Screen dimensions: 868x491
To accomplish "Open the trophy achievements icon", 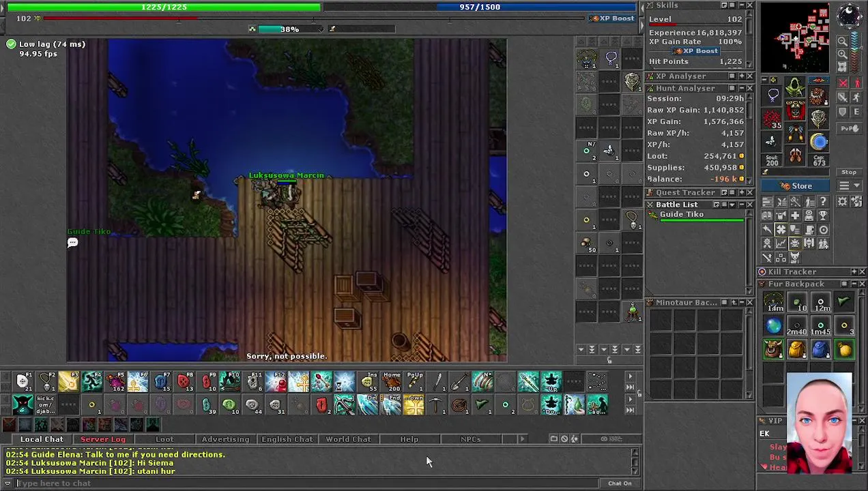I will pyautogui.click(x=823, y=215).
